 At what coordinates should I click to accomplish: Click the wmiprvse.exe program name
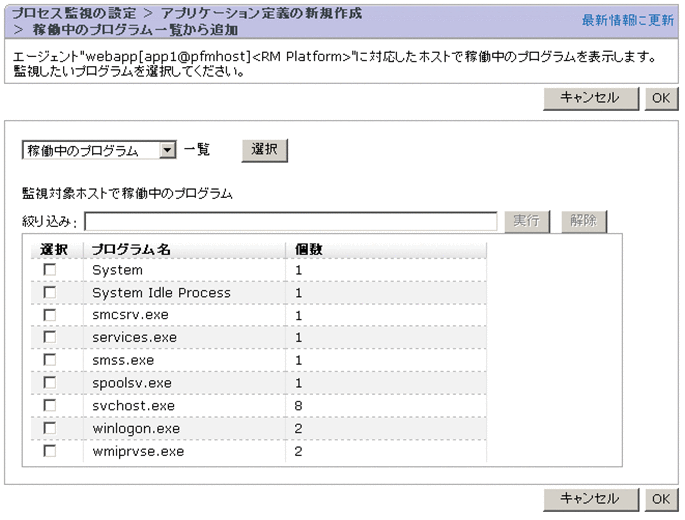[x=138, y=451]
